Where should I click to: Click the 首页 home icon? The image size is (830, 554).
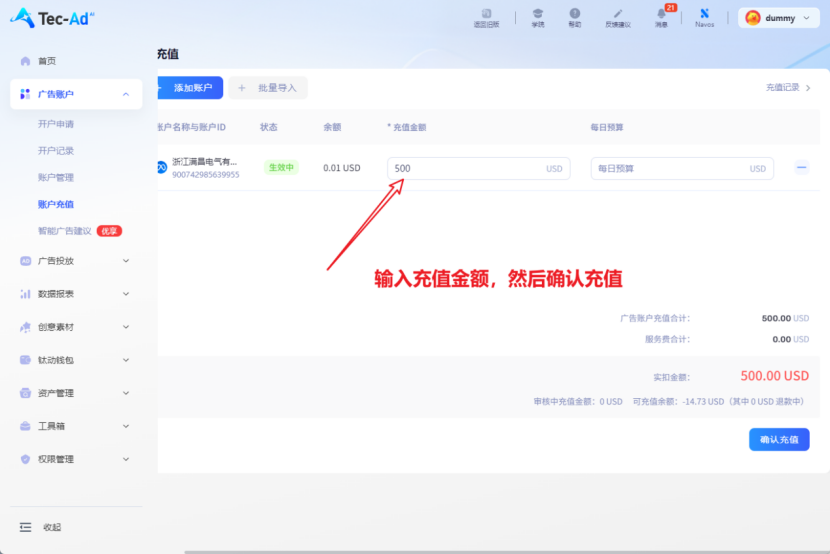pyautogui.click(x=25, y=61)
